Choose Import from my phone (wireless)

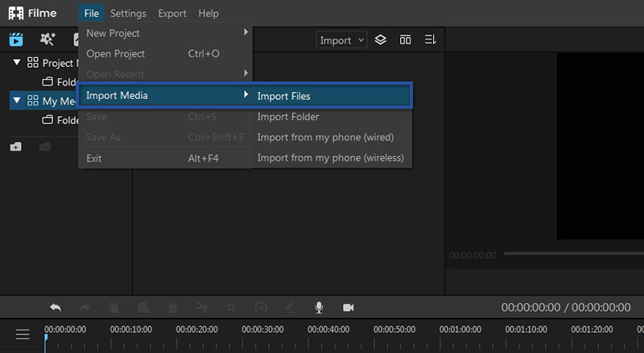[x=330, y=158]
